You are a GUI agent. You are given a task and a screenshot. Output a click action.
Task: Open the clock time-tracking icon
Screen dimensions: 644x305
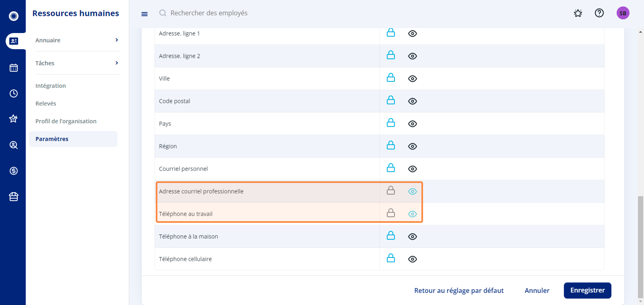click(x=13, y=93)
